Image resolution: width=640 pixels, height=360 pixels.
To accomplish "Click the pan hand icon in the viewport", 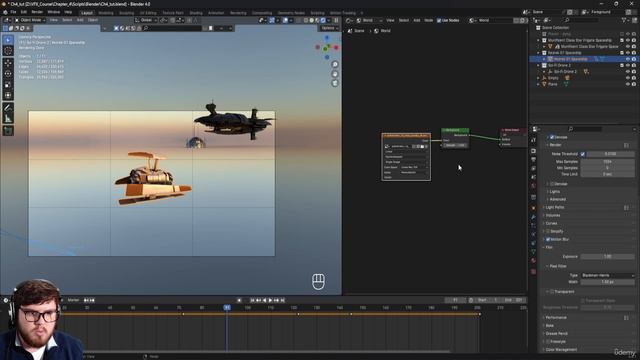I will point(335,74).
